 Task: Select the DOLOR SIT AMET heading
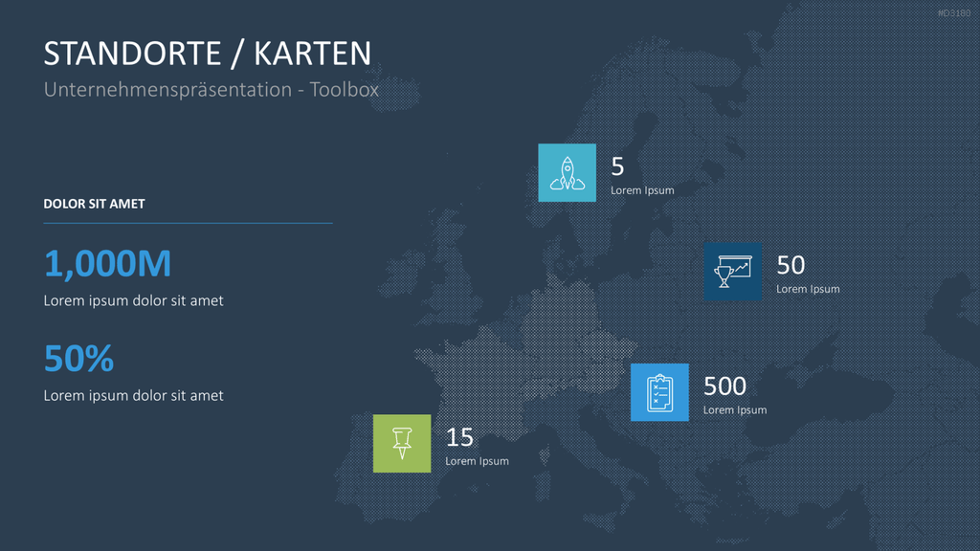[95, 204]
